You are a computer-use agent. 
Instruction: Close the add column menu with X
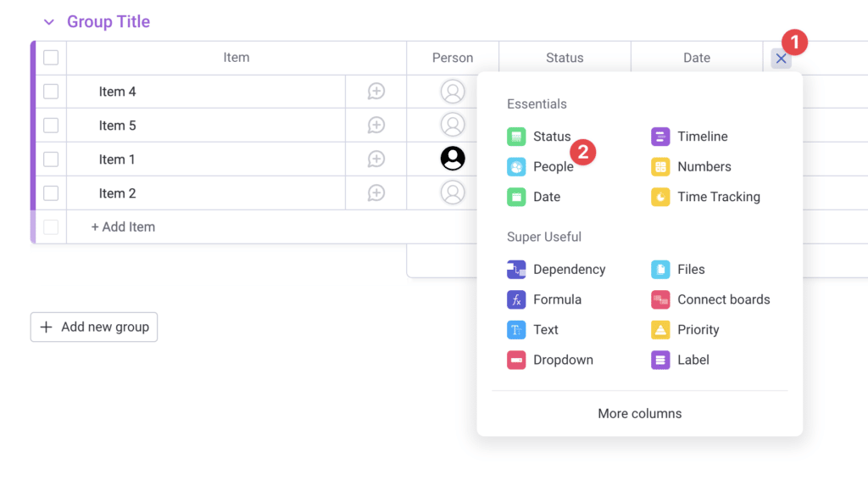pyautogui.click(x=781, y=59)
